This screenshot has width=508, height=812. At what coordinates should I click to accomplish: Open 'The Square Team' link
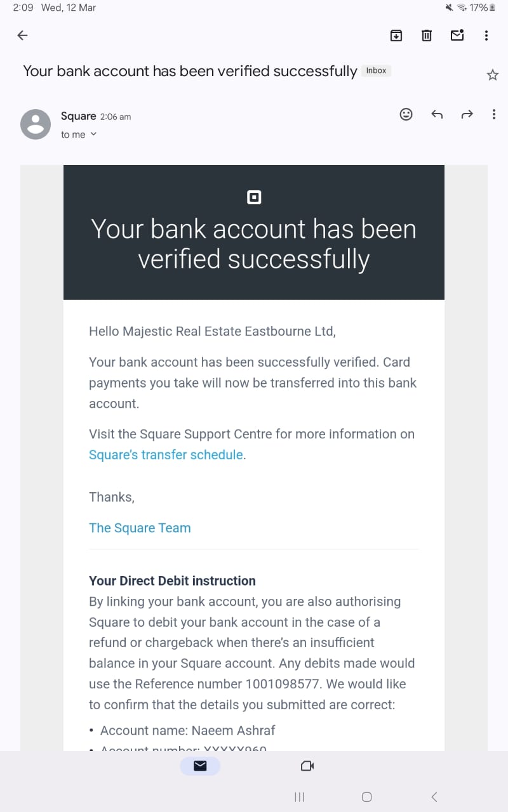140,528
